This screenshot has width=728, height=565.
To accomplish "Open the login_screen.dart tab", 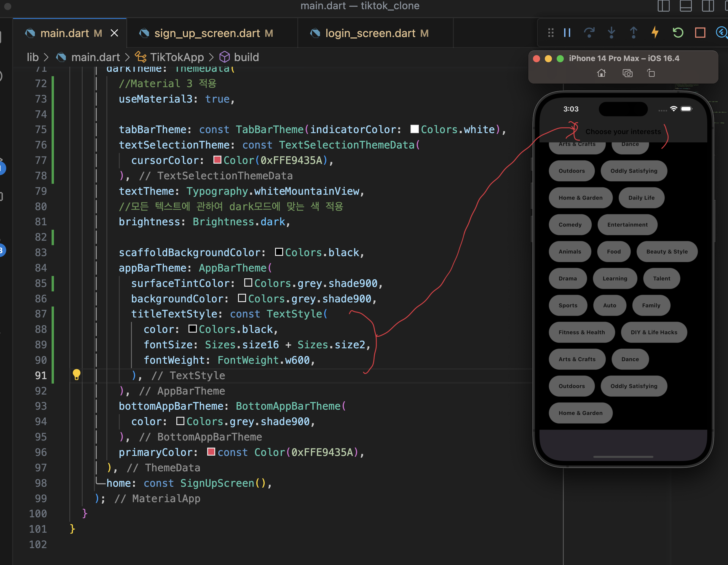I will tap(370, 33).
